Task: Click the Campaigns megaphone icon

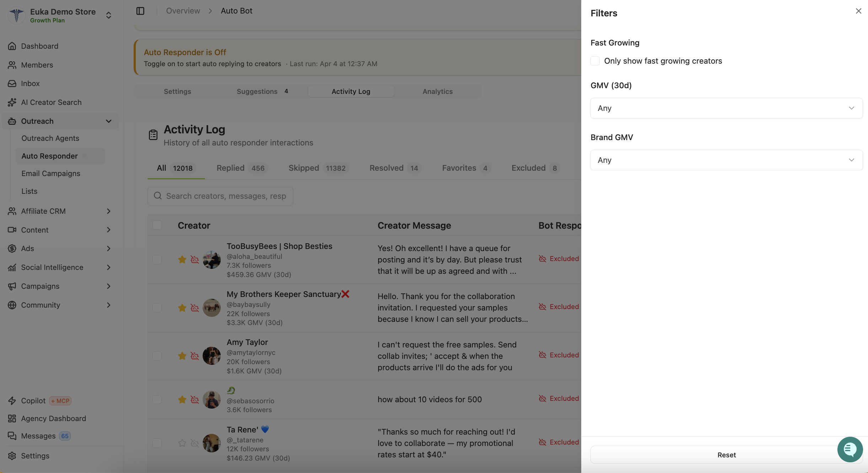Action: coord(12,286)
